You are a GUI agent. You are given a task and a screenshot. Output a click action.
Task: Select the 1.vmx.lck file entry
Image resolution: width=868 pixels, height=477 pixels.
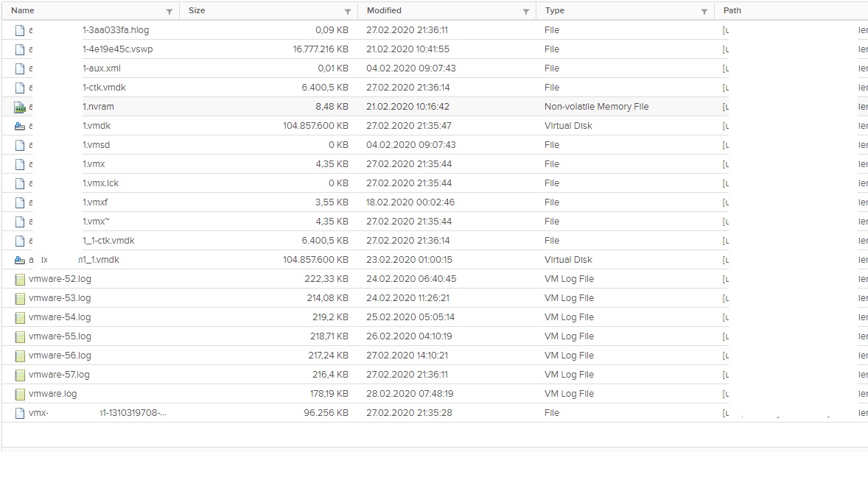(x=100, y=183)
